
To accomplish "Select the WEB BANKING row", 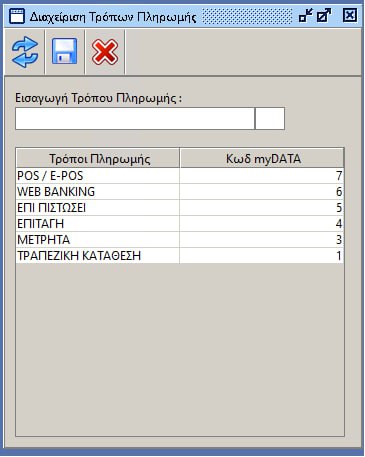I will point(180,192).
